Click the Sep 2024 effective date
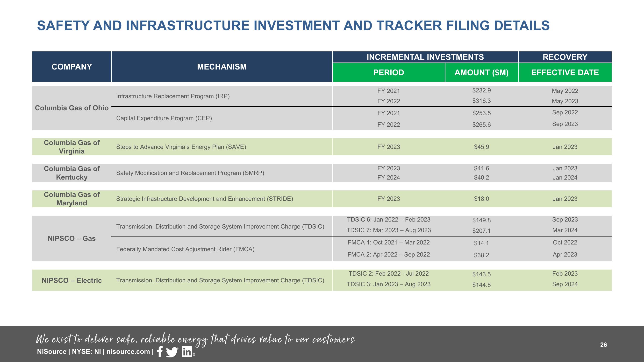The height and width of the screenshot is (362, 644). (x=565, y=284)
